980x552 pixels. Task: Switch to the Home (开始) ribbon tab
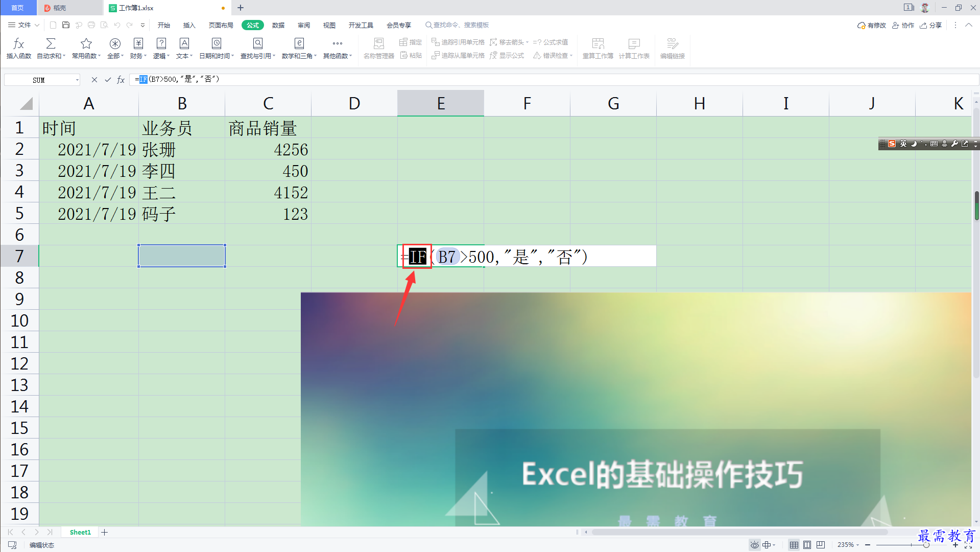[164, 25]
